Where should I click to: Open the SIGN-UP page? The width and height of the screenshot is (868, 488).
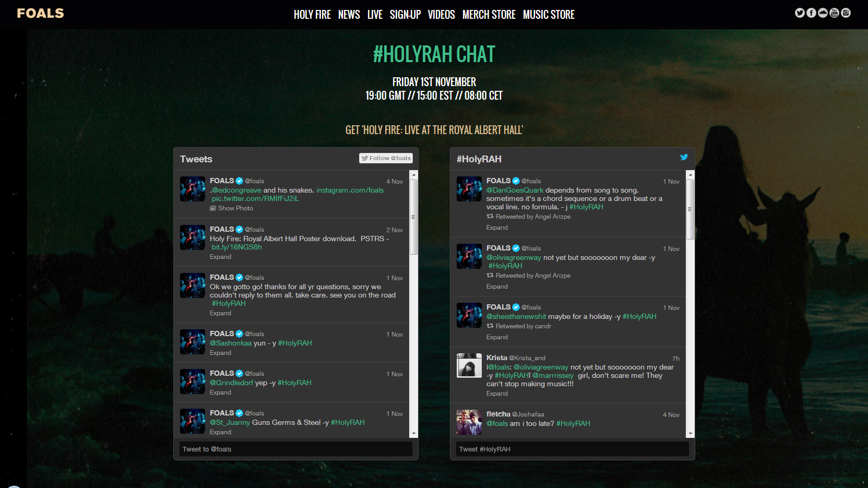405,15
